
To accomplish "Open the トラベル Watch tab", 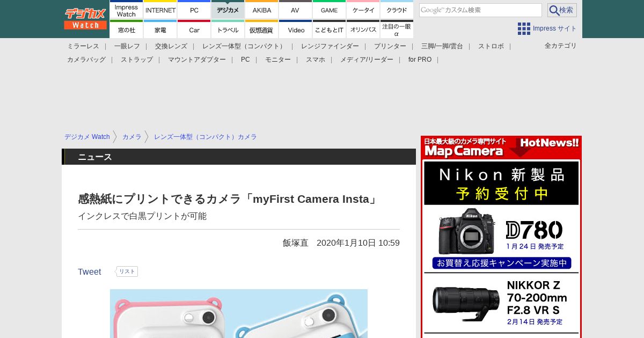I will coord(228,29).
